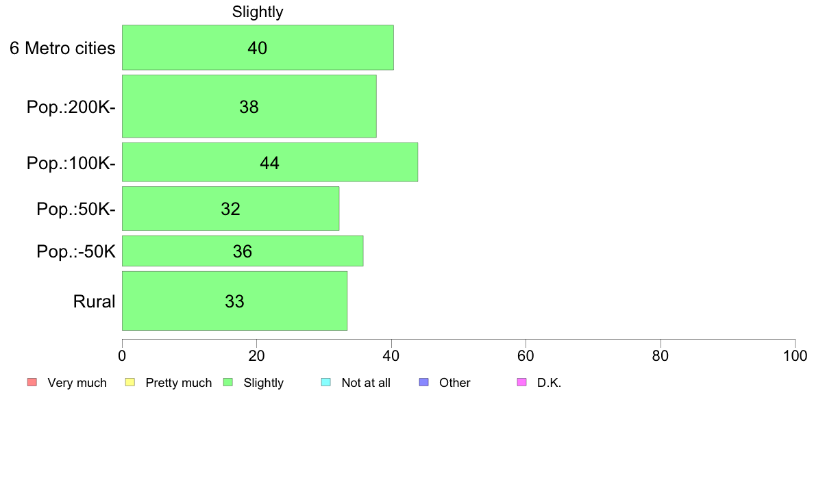Select the Pop.:50K- bar showing 32

click(x=230, y=209)
